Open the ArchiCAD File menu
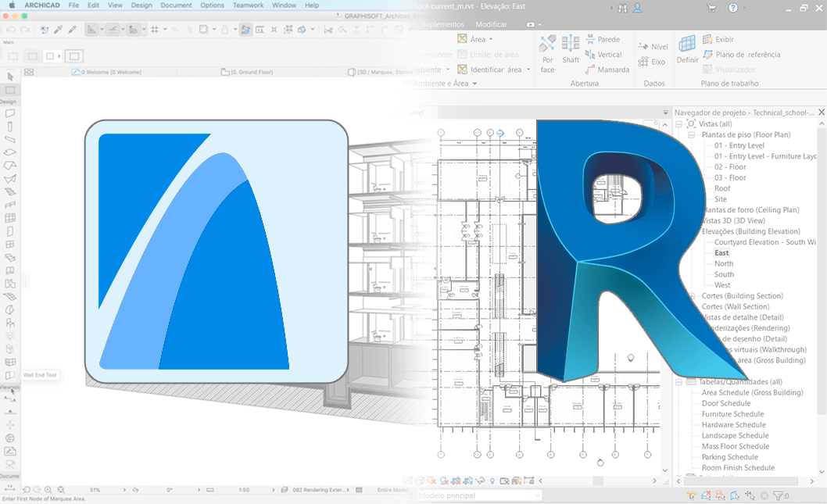The image size is (827, 504). tap(73, 5)
